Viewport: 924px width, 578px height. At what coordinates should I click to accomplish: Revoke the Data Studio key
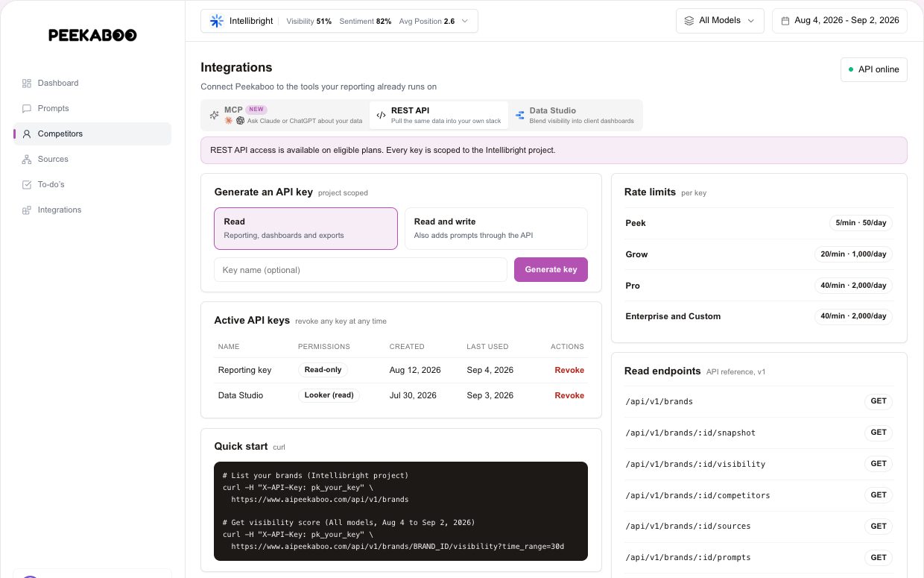[569, 396]
